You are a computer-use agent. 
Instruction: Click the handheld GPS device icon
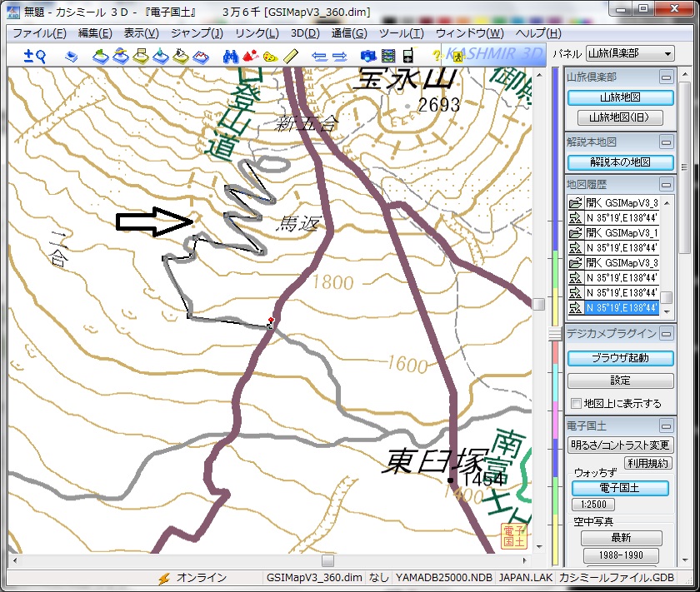coord(408,56)
